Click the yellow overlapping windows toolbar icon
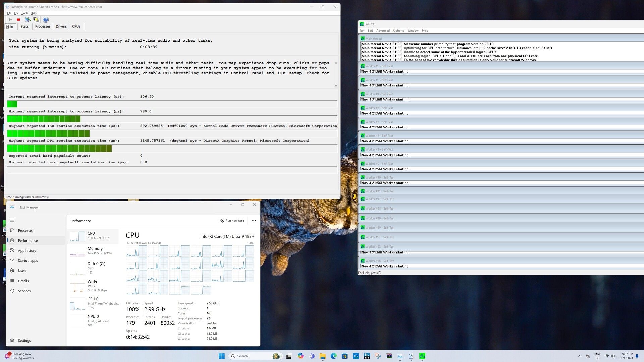The height and width of the screenshot is (362, 644). click(x=36, y=20)
